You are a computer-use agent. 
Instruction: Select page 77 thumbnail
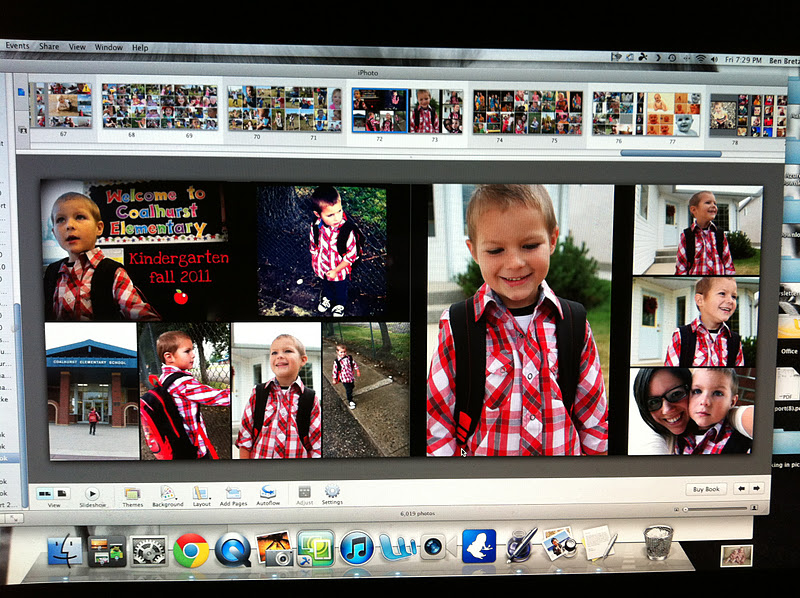coord(673,114)
